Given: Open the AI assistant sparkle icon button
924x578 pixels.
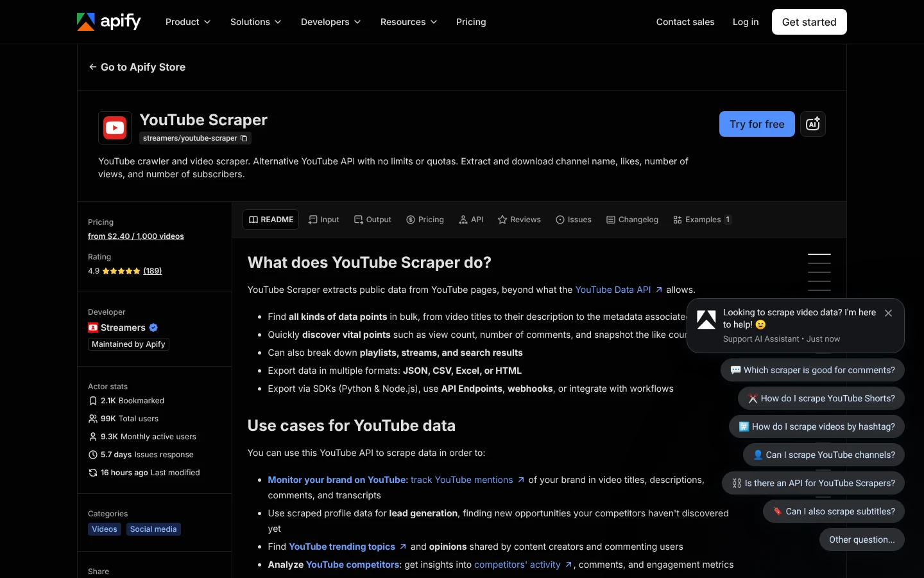Looking at the screenshot, I should coord(813,124).
